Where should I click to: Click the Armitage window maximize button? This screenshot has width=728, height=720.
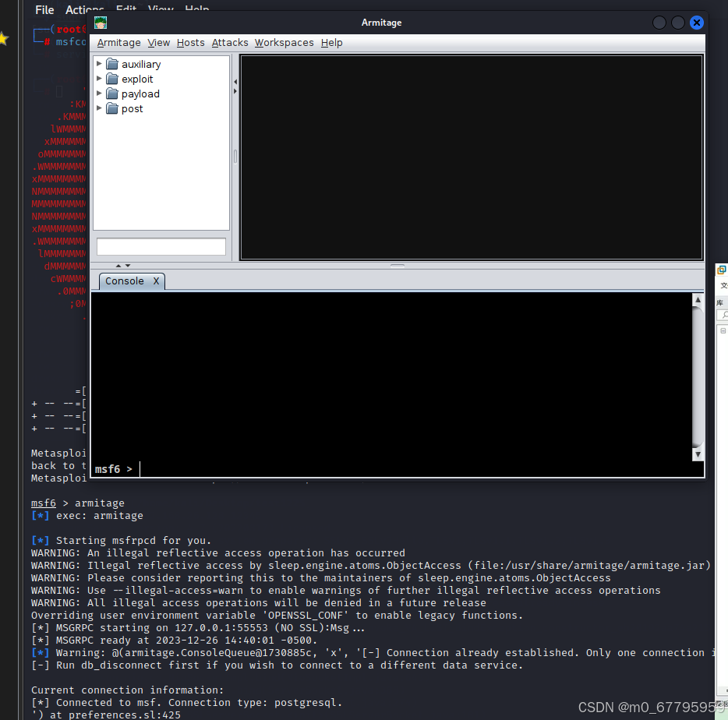click(x=678, y=23)
